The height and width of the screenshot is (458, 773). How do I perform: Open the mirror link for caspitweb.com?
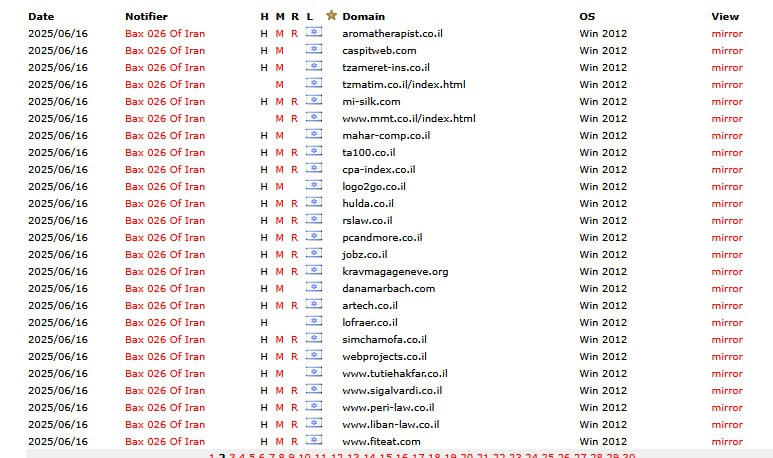727,51
